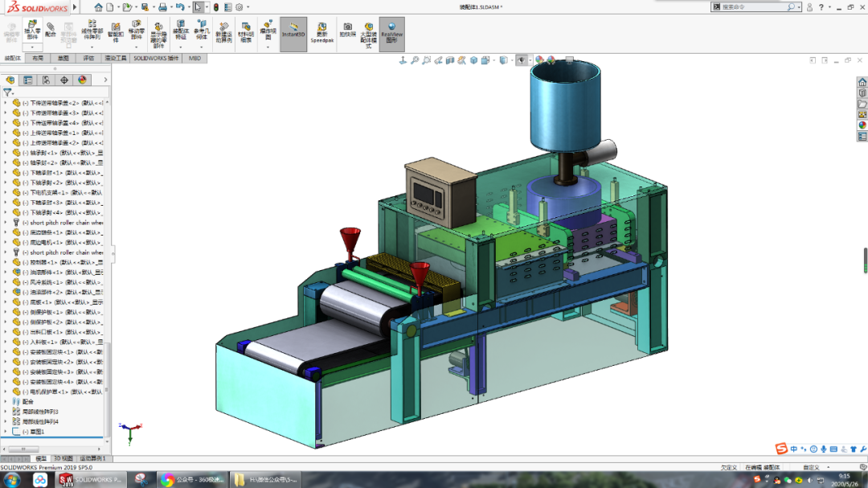Expand the 局部线性阵列3 tree node

[6, 412]
